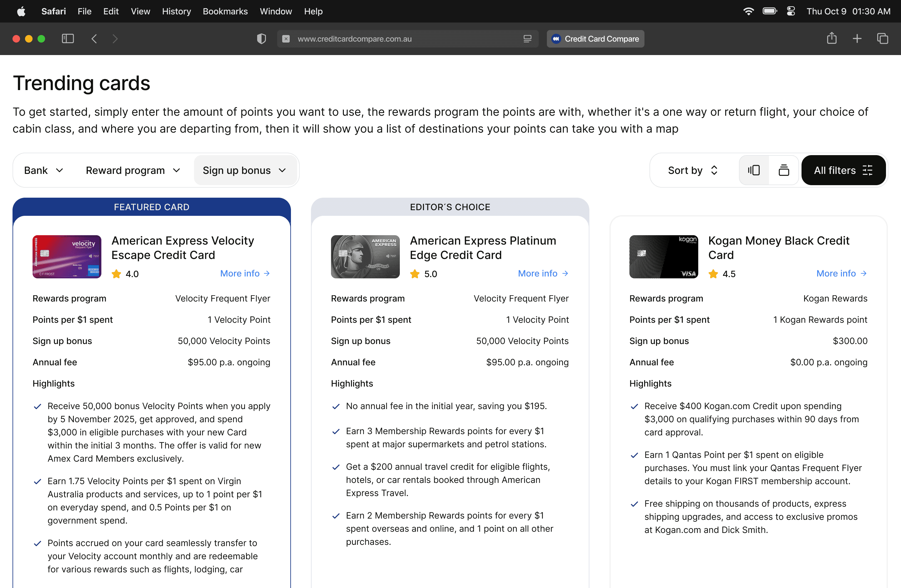The image size is (901, 588).
Task: Switch to stacked list view
Action: 784,170
